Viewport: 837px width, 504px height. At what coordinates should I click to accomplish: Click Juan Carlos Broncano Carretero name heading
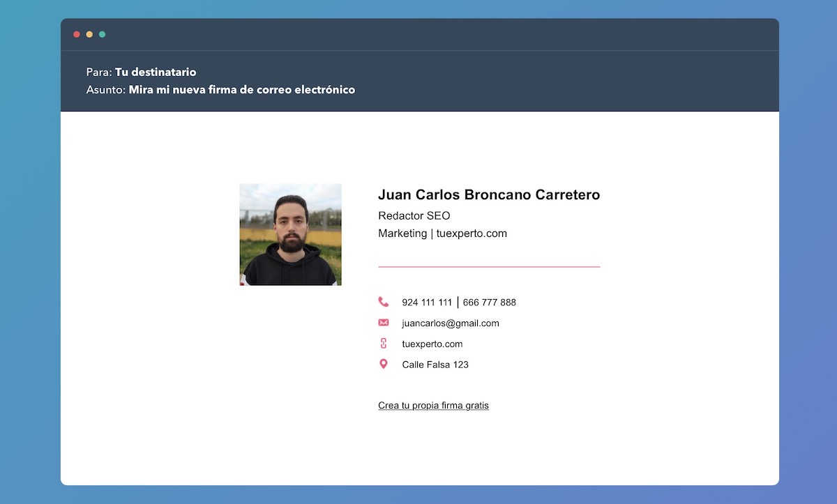click(489, 195)
